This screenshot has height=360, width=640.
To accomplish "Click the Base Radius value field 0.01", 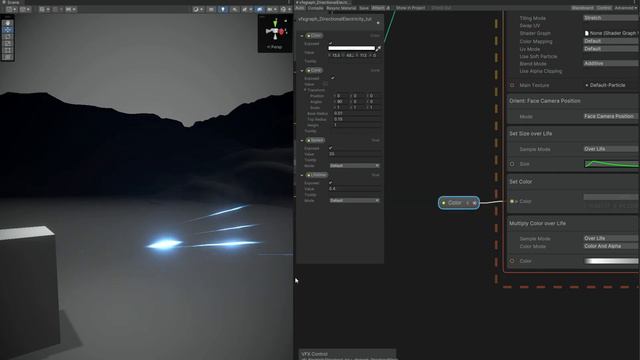I will tap(357, 113).
